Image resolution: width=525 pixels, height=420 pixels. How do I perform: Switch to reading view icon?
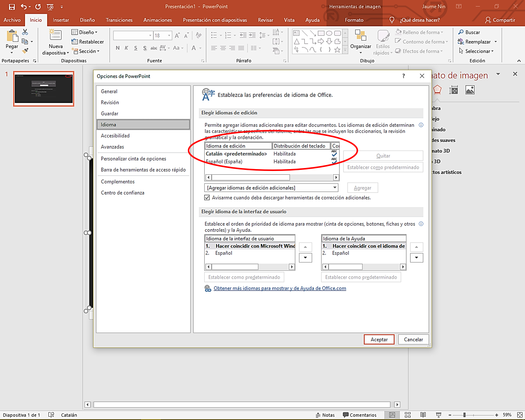[423, 415]
